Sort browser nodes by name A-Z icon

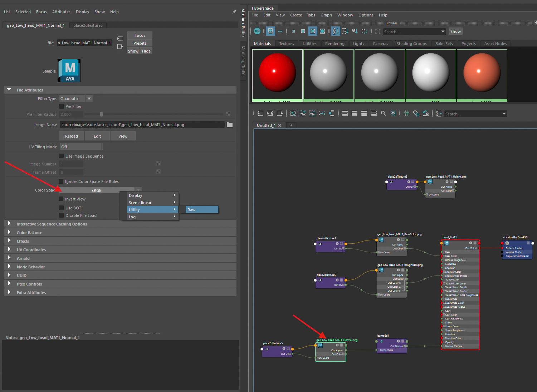[x=335, y=31]
